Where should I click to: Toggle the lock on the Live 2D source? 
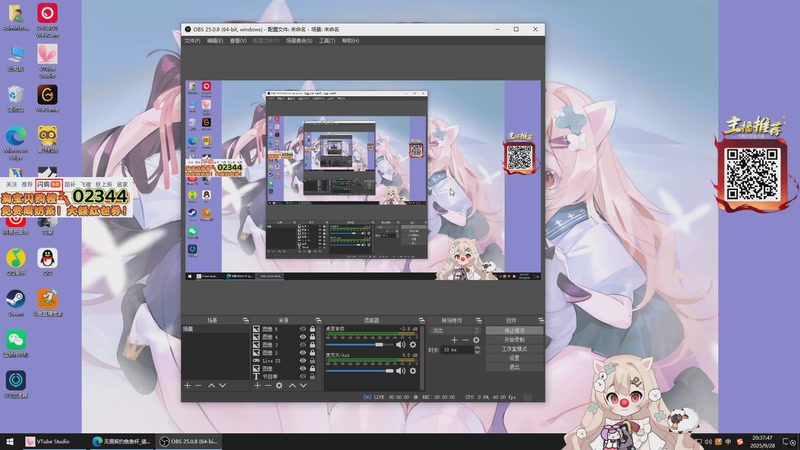[x=312, y=360]
